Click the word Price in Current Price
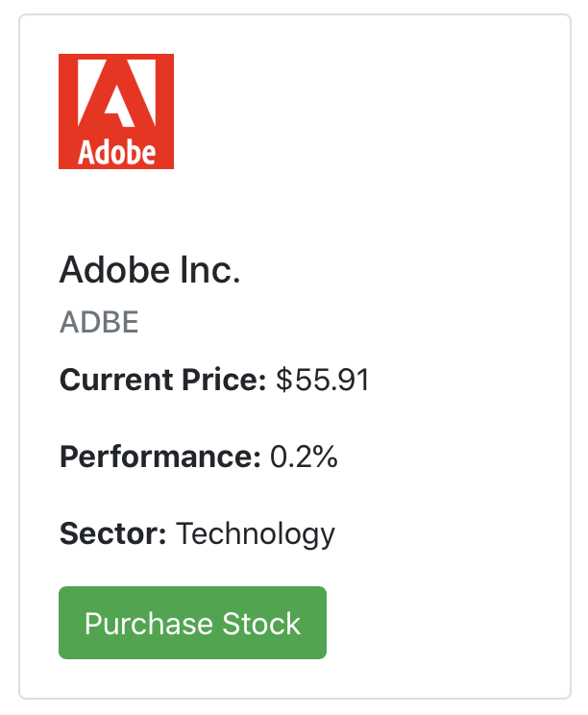Image resolution: width=588 pixels, height=715 pixels. point(224,380)
